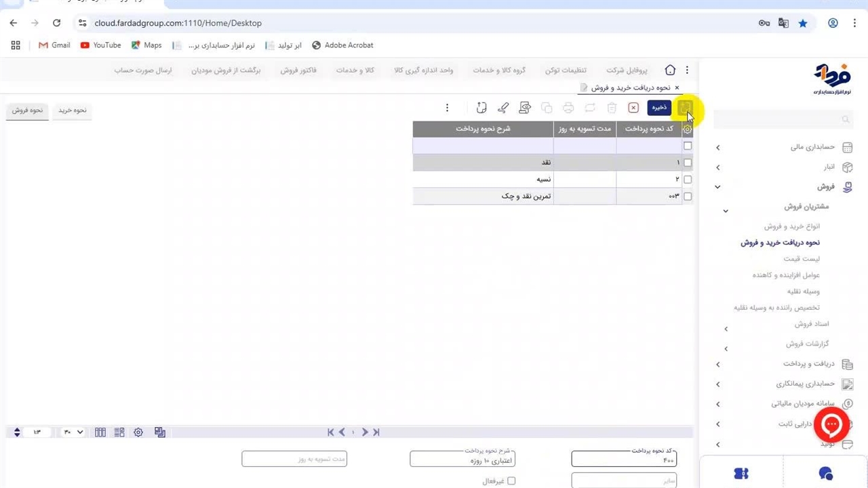Click the red cancel X toolbar icon
This screenshot has height=488, width=868.
(633, 108)
